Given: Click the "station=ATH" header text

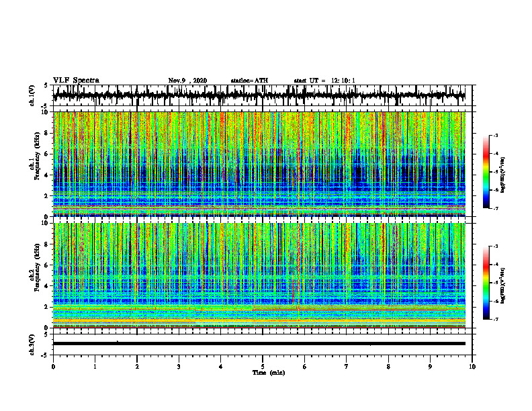Looking at the screenshot, I should click(x=249, y=81).
